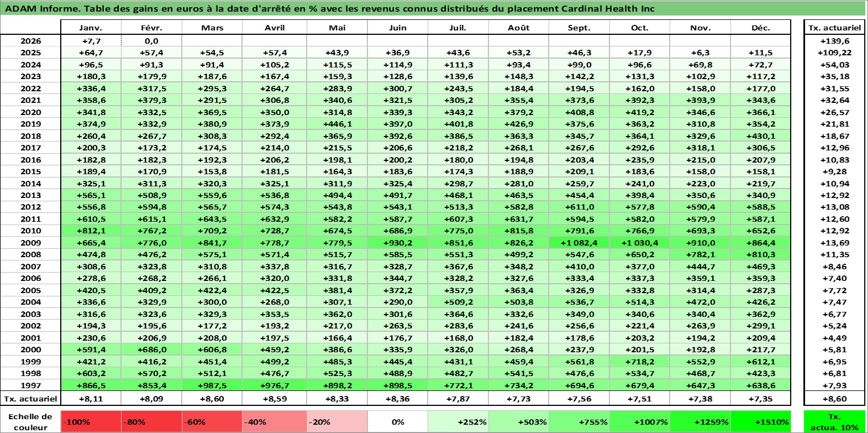Click the +812,1 cell in Janv. 2010

click(91, 231)
